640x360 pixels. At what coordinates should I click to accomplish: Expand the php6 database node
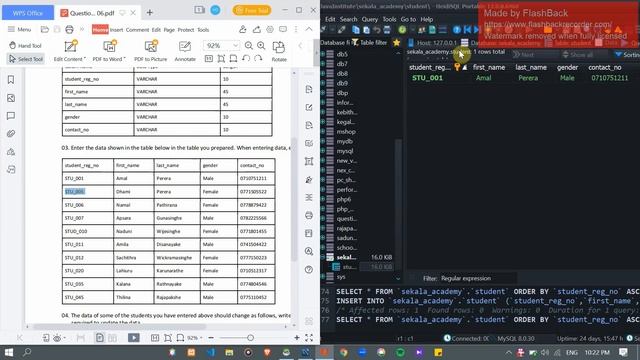pyautogui.click(x=323, y=199)
